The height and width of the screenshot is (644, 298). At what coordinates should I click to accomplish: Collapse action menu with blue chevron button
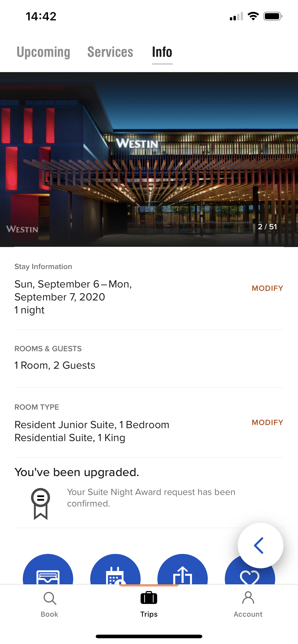[x=260, y=546]
